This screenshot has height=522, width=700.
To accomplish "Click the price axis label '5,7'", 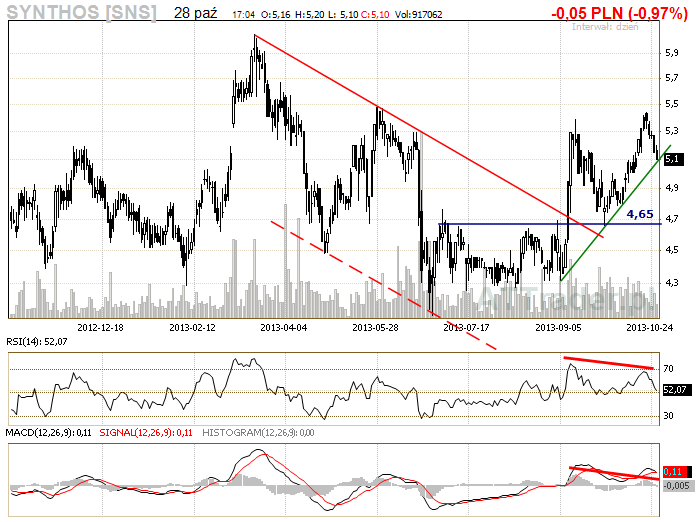I will click(x=671, y=78).
